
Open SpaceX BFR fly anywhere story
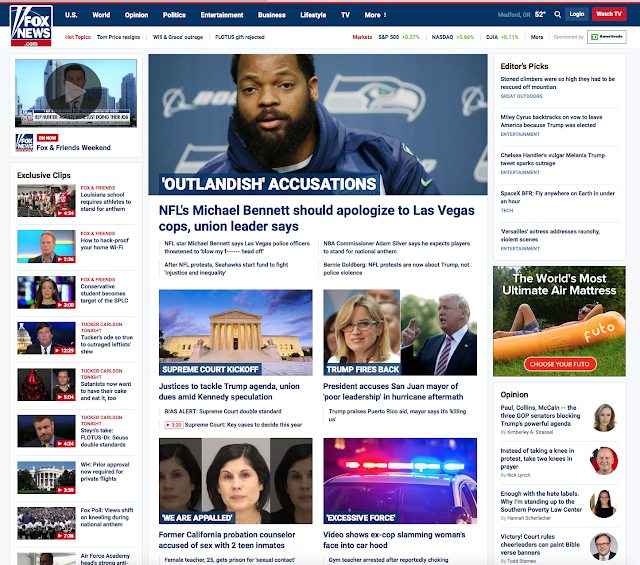coord(558,197)
